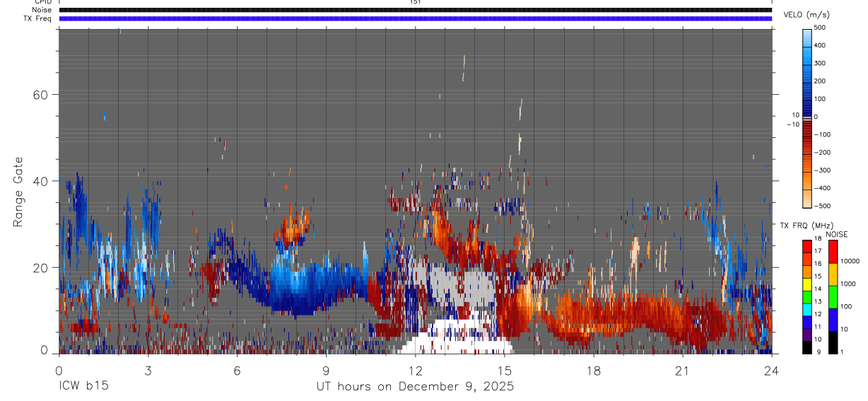Click the x-axis tick label '3'
The width and height of the screenshot is (868, 401).
click(x=148, y=371)
